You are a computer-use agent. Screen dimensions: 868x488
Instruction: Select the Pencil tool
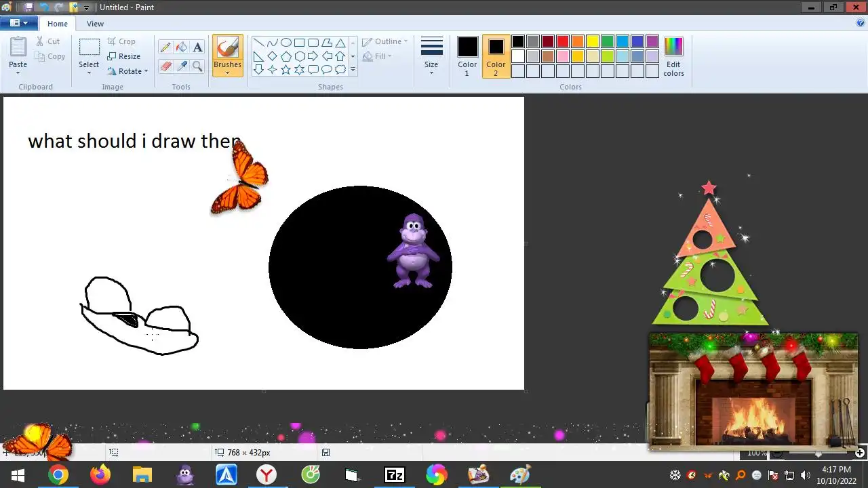pos(165,47)
